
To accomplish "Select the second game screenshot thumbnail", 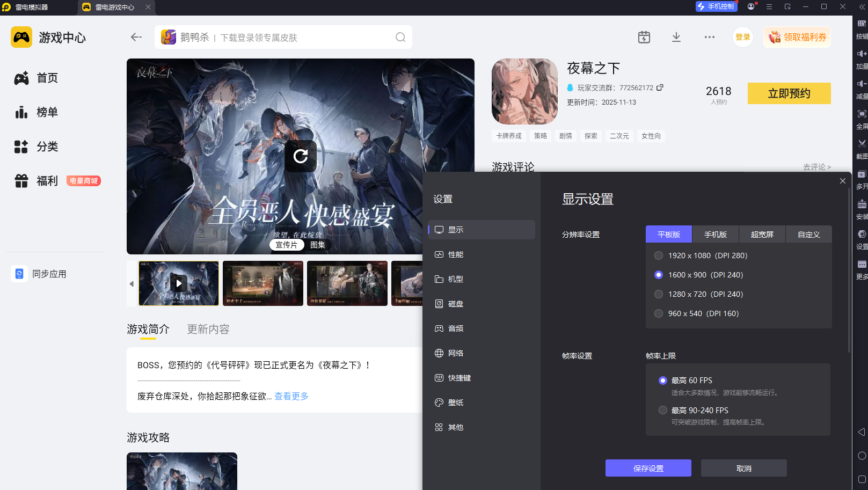I will [x=263, y=283].
